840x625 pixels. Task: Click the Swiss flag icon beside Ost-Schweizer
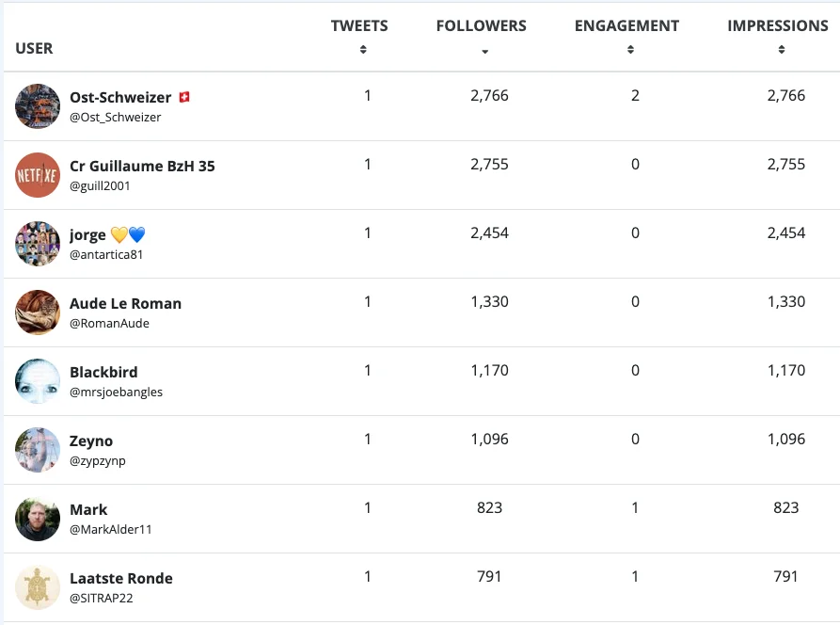click(184, 97)
